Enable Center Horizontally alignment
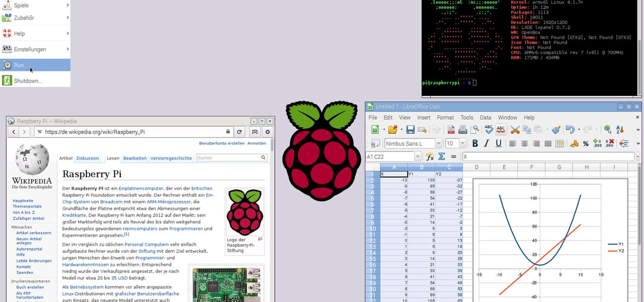The image size is (644, 302). click(x=524, y=143)
